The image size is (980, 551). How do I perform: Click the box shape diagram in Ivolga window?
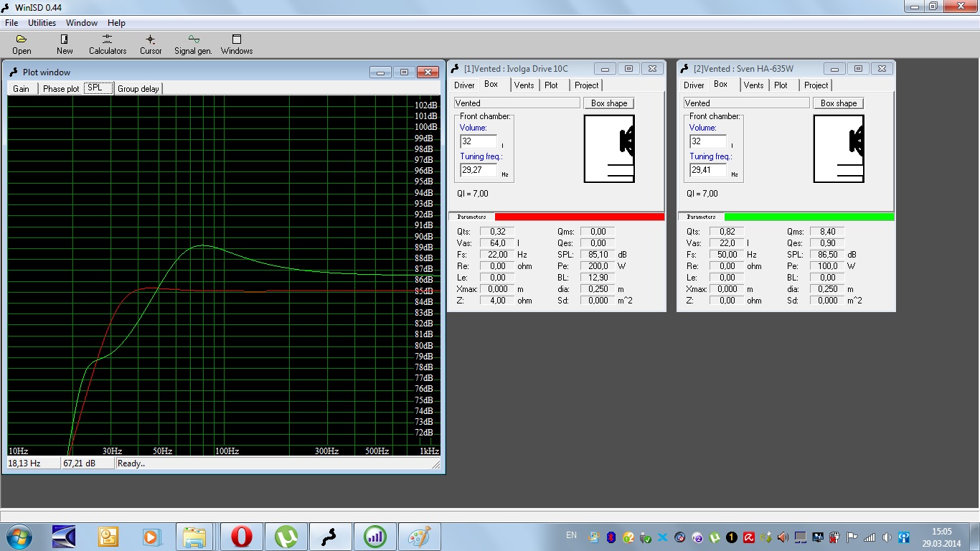click(x=609, y=149)
